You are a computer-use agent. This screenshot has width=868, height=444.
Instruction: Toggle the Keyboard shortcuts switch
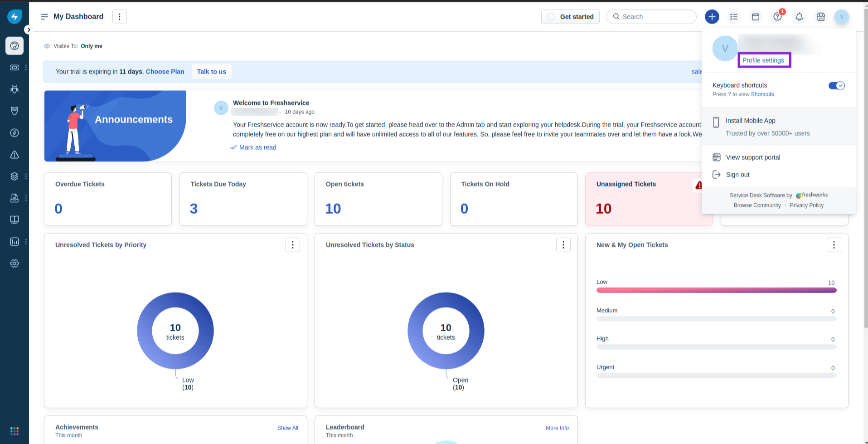point(836,86)
